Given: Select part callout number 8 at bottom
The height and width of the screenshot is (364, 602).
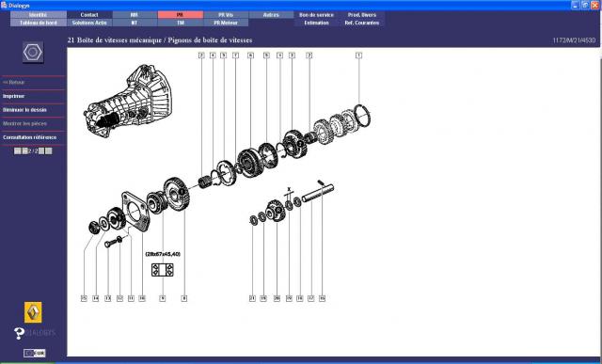Looking at the screenshot, I should (184, 298).
